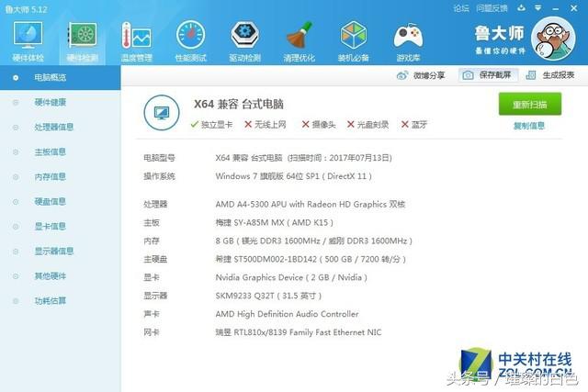588x392 pixels.
Task: Click the Windows 7 旗舰版 operating system value
Action: pyautogui.click(x=294, y=176)
